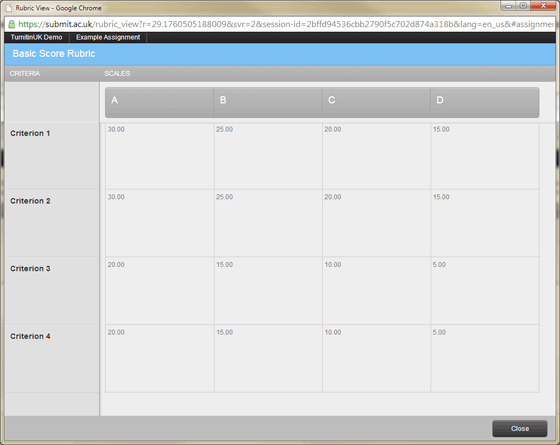Click the page icon in window title bar
The width and height of the screenshot is (560, 445).
(x=9, y=8)
